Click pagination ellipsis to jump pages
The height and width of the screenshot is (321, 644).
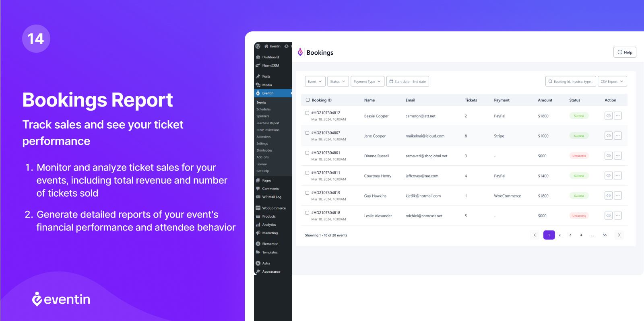(592, 235)
